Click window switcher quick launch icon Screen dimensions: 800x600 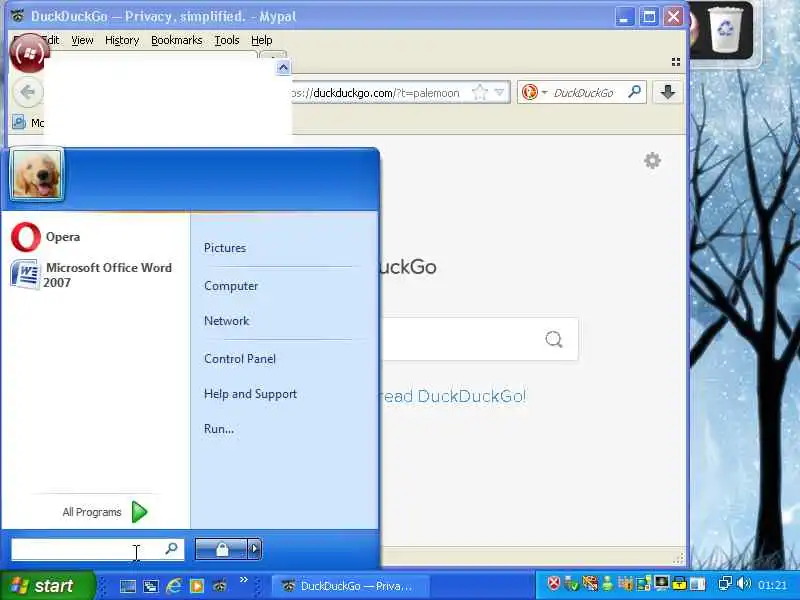[x=151, y=586]
